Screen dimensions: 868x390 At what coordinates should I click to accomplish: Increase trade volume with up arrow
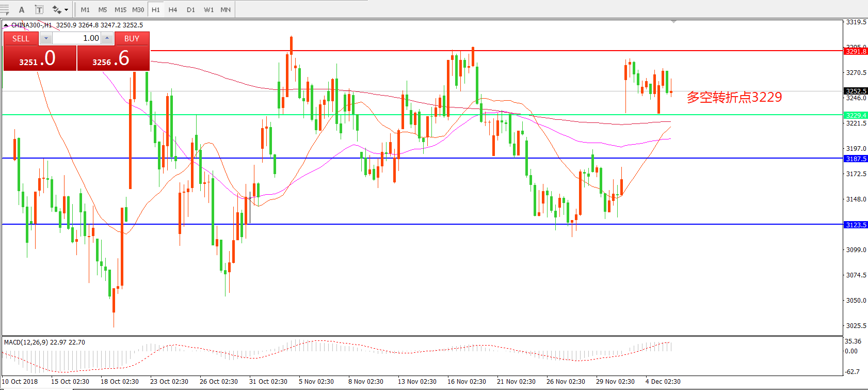point(107,38)
